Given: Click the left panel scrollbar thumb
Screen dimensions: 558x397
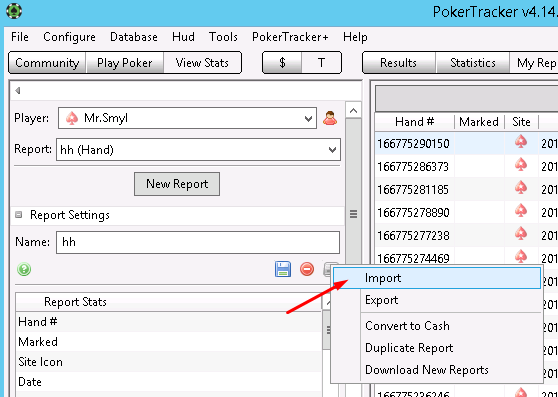Looking at the screenshot, I should point(353,213).
